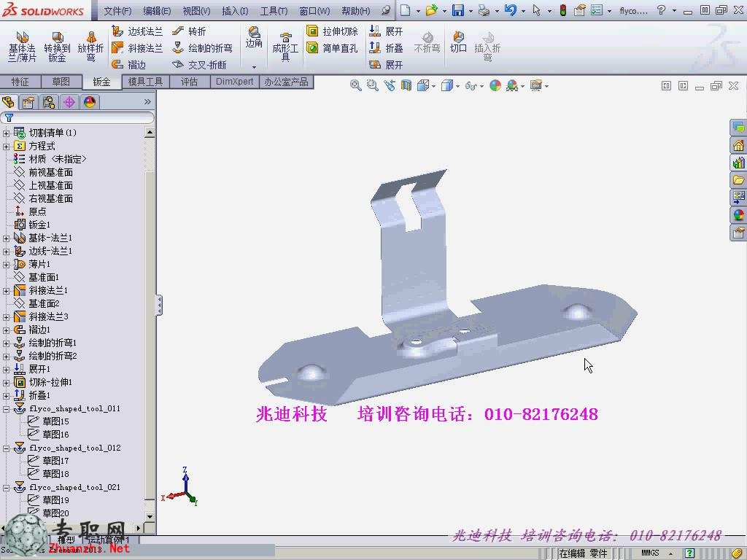Expand the 斜接法兰1 feature node
The width and height of the screenshot is (747, 560).
(x=6, y=290)
